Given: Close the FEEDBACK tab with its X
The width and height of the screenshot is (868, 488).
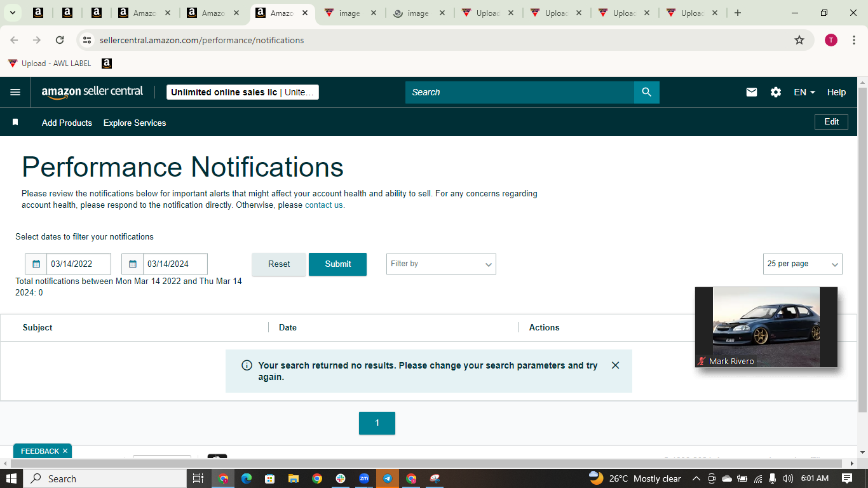Looking at the screenshot, I should (x=65, y=451).
